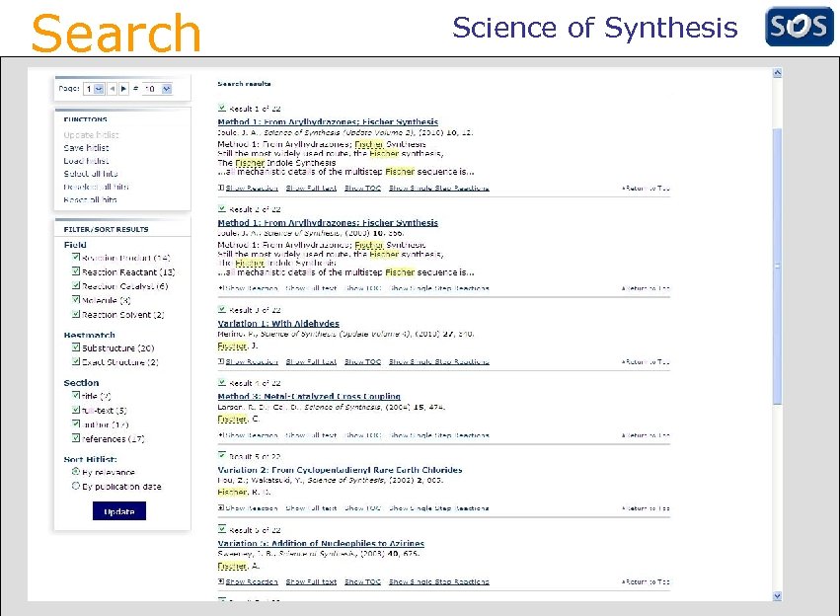
Task: Click Show TOC for Result 5
Action: [362, 507]
